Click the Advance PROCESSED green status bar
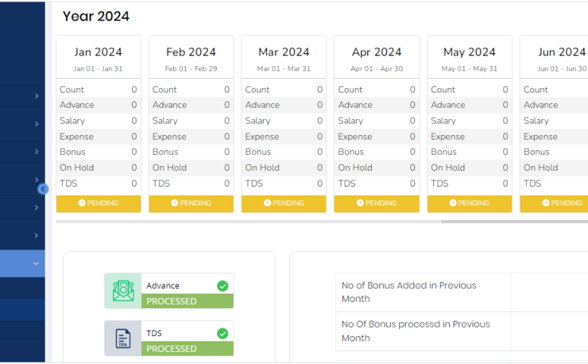Screen dimensions: 588x364 [187, 301]
